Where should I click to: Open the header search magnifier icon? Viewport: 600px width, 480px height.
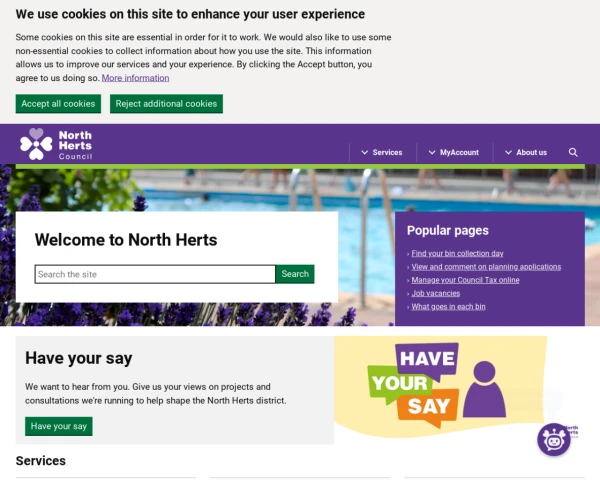pyautogui.click(x=573, y=152)
